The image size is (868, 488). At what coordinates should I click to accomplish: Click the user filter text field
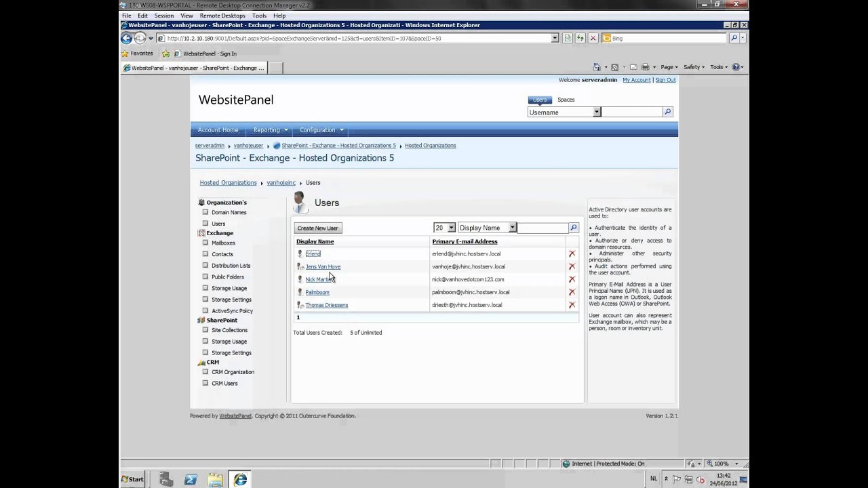pyautogui.click(x=542, y=228)
